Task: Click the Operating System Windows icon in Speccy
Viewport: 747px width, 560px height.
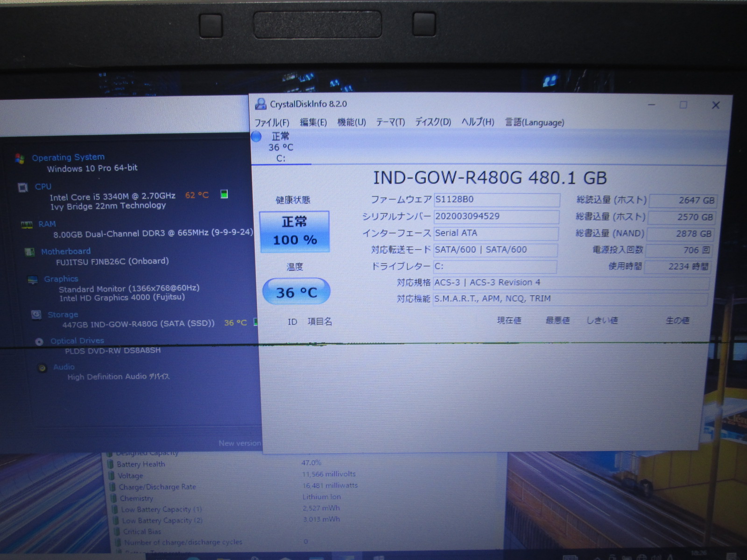Action: 20,159
